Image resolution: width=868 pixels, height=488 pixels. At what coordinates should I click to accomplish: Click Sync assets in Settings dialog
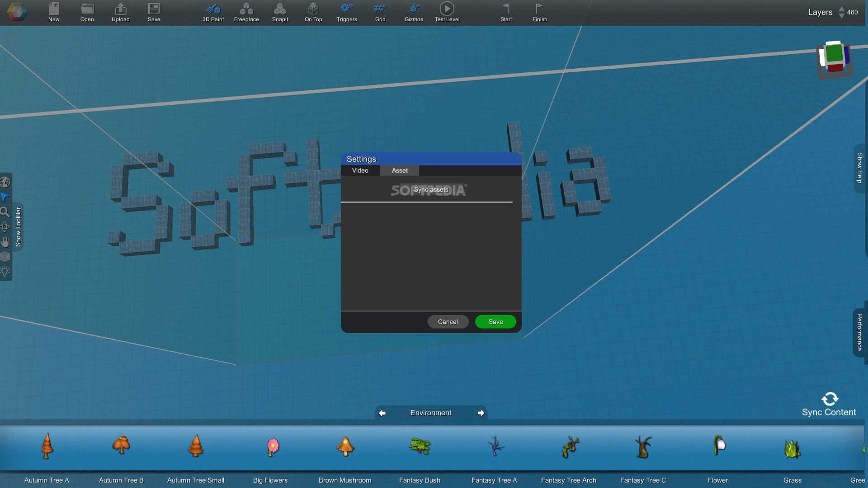[x=431, y=190]
